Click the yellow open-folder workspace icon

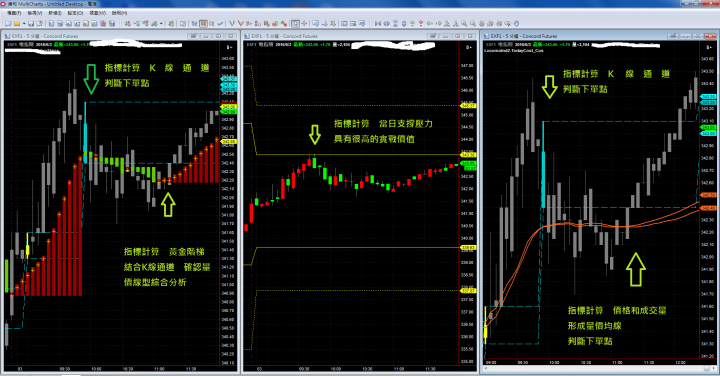[17, 23]
